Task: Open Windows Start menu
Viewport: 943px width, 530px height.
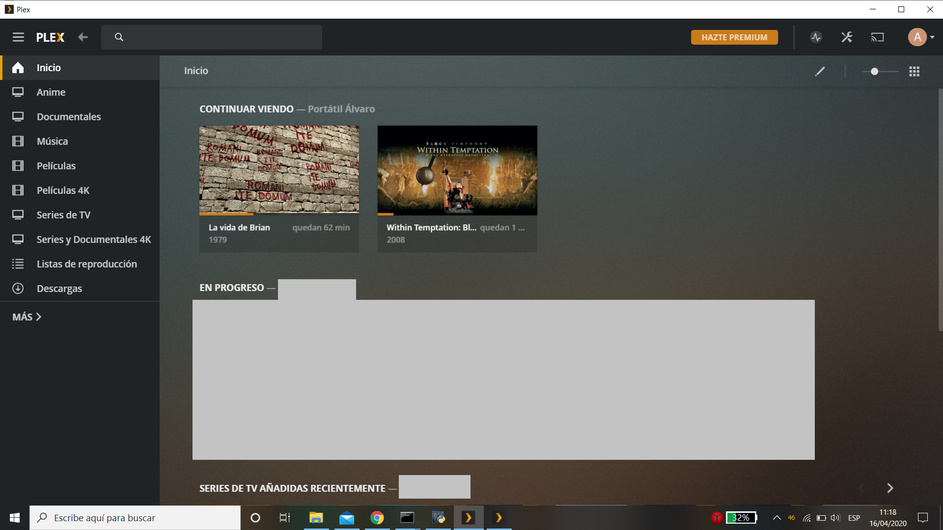Action: [x=14, y=517]
